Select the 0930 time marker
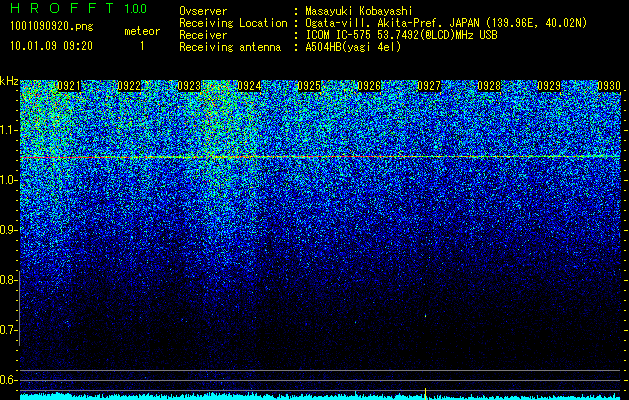The height and width of the screenshot is (400, 629). pos(609,86)
